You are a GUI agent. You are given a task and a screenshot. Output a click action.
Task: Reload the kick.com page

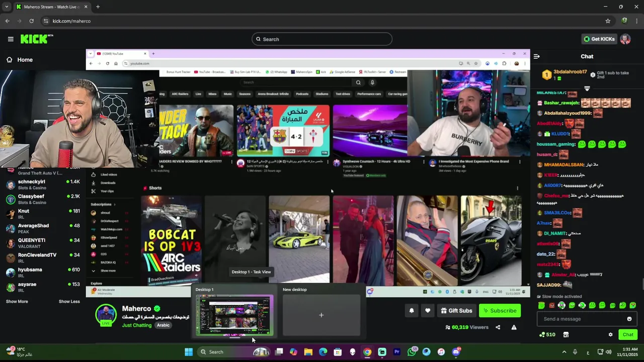(31, 21)
